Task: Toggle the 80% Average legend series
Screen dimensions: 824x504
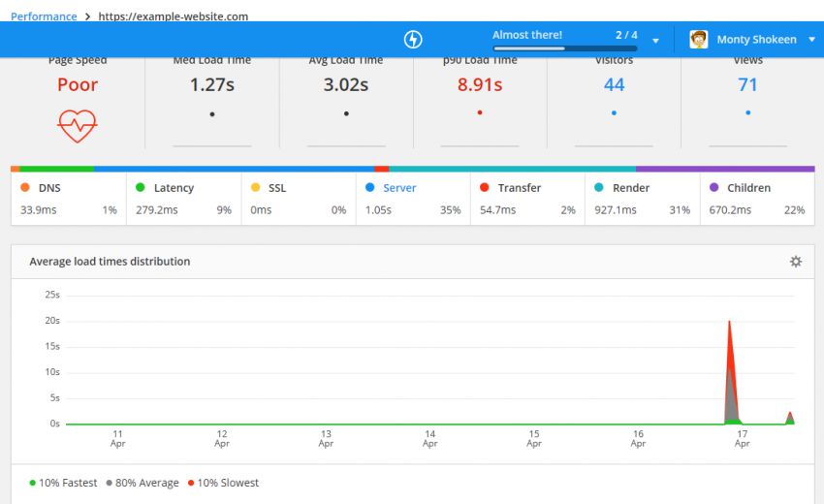Action: pos(143,483)
